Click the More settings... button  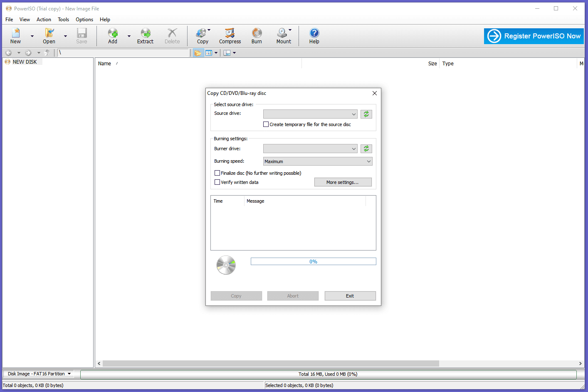point(343,182)
